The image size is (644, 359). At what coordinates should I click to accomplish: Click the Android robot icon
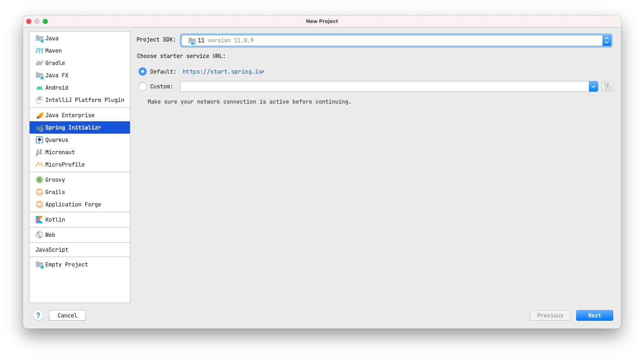click(x=39, y=88)
